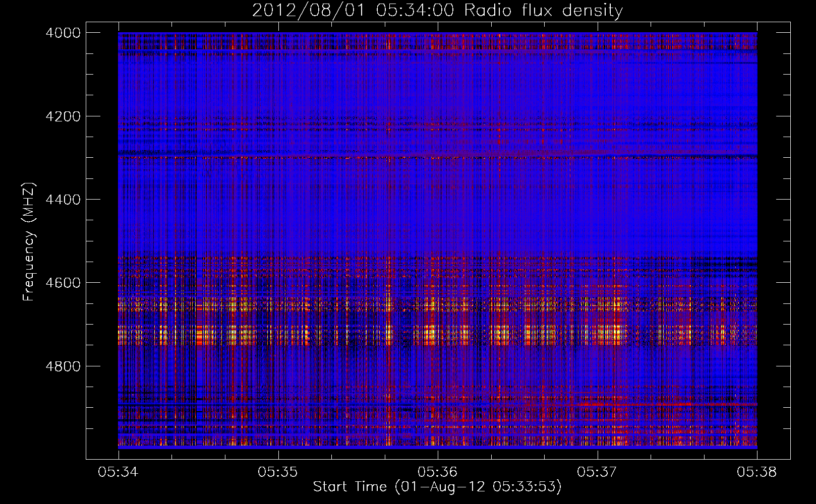Click the 05:36 time tick label
This screenshot has height=504, width=816.
tap(438, 472)
